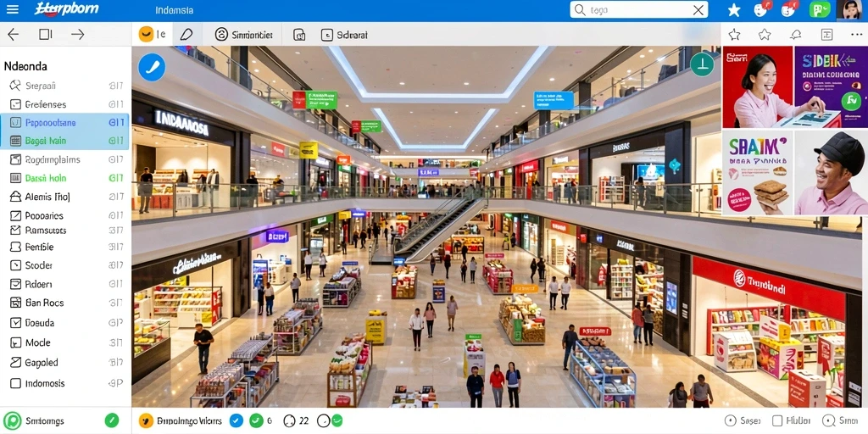Click the blue round edit button on the image
This screenshot has height=434, width=868.
[152, 68]
